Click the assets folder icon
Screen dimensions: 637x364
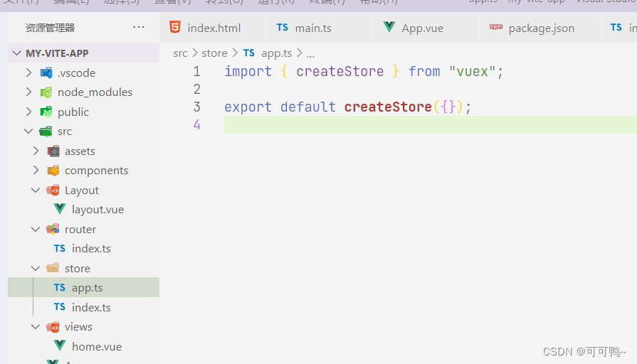coord(53,151)
